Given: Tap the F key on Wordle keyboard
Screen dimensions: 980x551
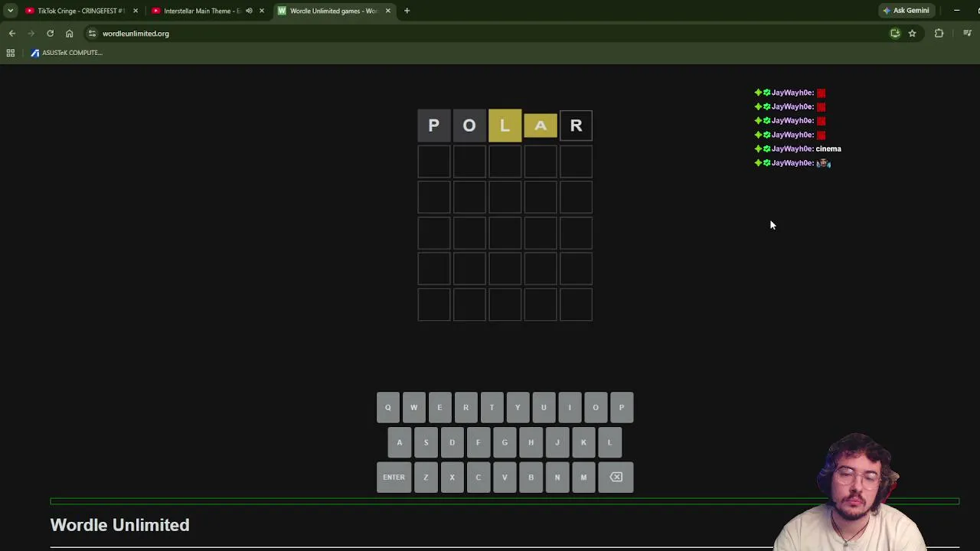Looking at the screenshot, I should [478, 442].
